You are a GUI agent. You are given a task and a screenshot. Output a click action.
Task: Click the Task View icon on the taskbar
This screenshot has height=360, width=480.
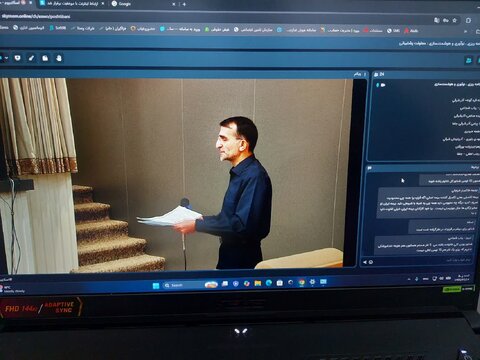(x=225, y=284)
